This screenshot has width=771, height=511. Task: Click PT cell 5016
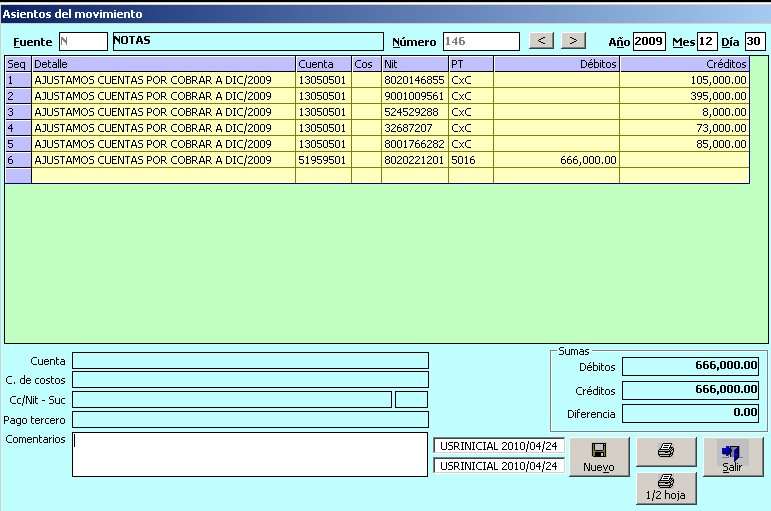pyautogui.click(x=471, y=160)
